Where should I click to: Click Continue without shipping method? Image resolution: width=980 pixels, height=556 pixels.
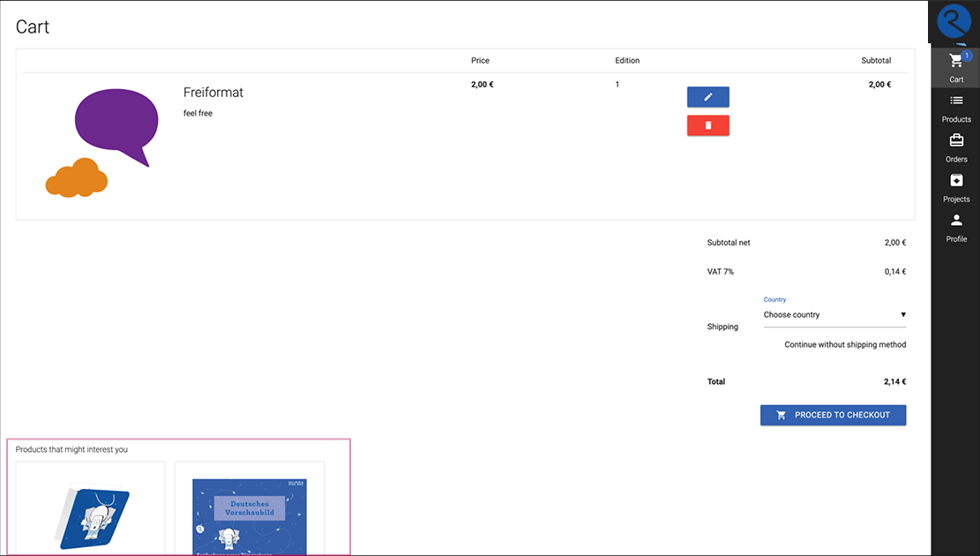845,345
